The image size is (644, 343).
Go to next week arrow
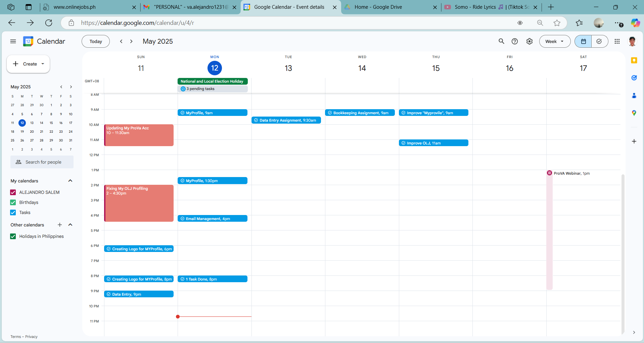click(x=131, y=41)
